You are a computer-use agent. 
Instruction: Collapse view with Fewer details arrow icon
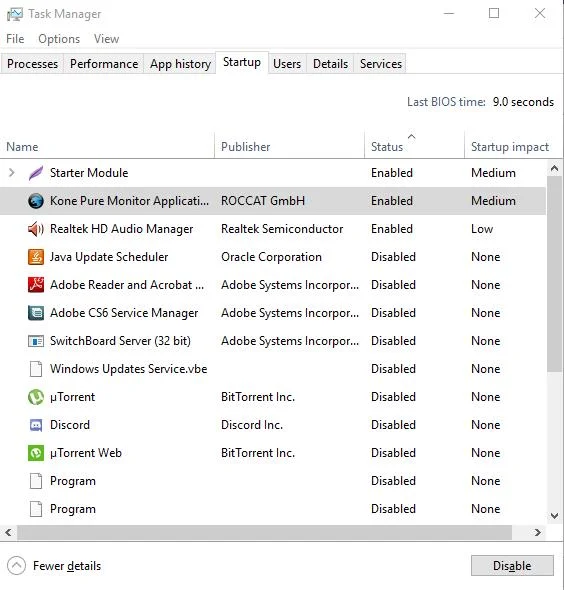(16, 566)
